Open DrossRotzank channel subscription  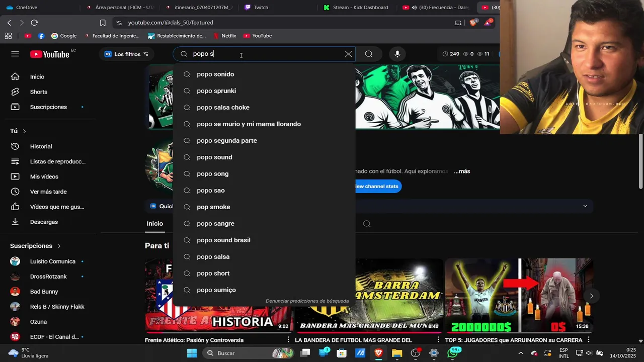(x=48, y=277)
